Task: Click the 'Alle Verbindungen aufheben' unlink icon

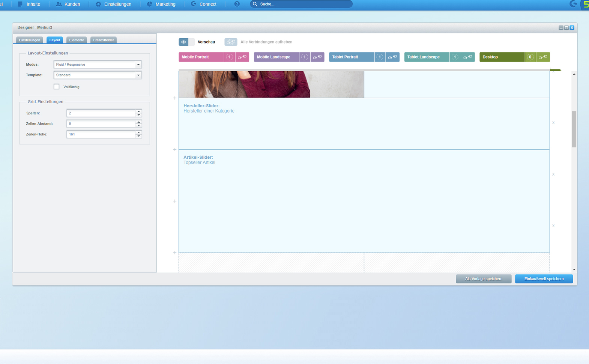Action: tap(231, 42)
